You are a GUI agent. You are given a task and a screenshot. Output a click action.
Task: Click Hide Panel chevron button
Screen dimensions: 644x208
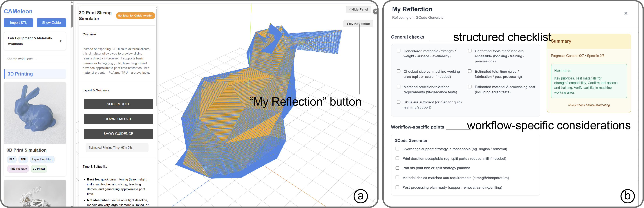359,10
